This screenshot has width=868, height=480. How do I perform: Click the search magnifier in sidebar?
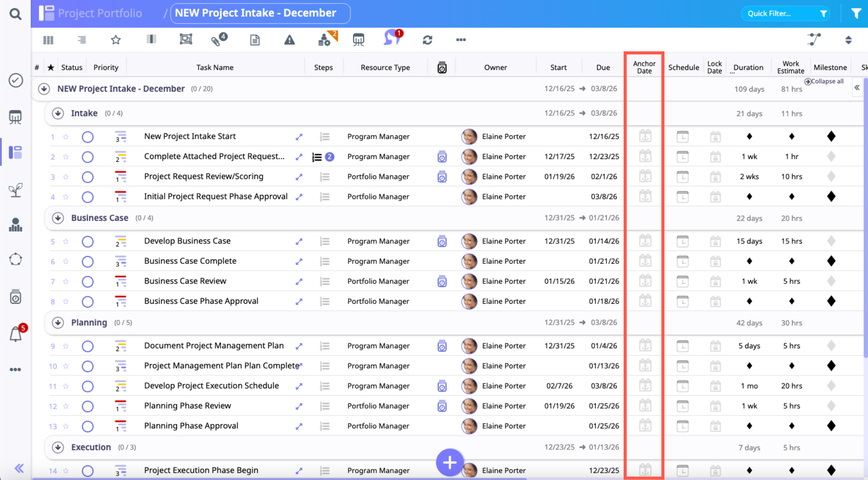coord(15,14)
